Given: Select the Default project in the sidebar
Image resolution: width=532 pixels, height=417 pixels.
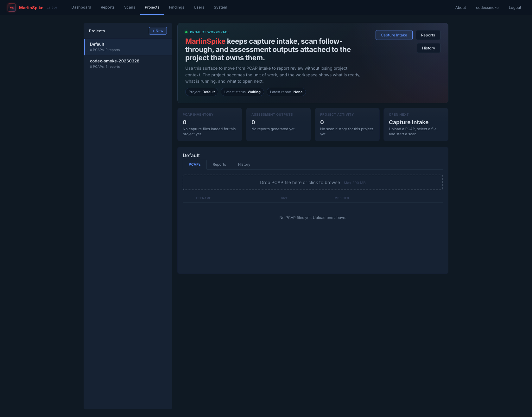Looking at the screenshot, I should click(128, 47).
